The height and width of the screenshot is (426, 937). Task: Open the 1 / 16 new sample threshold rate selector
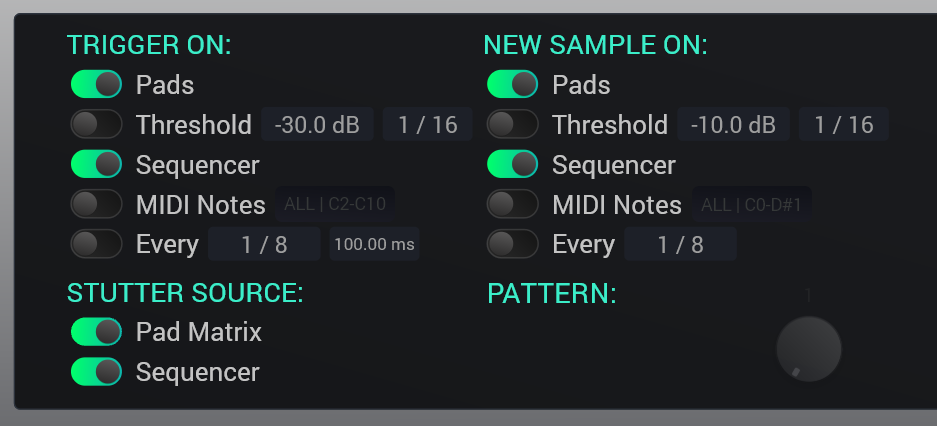[x=844, y=125]
